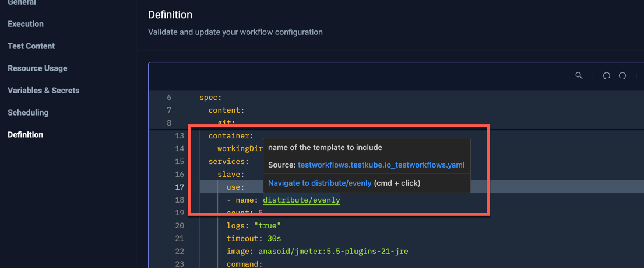This screenshot has height=268, width=644.
Task: Open the testworkflows.testkube.io_testworkflows.yaml source link
Action: coord(381,165)
